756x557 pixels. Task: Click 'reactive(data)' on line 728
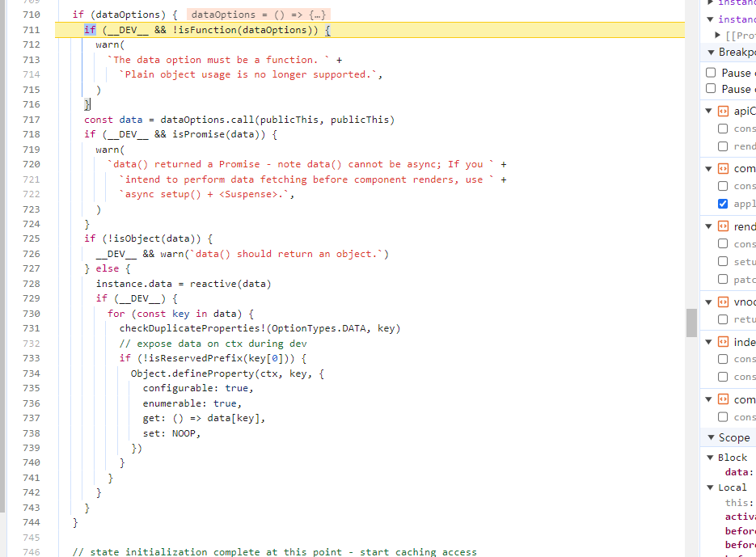coord(230,284)
